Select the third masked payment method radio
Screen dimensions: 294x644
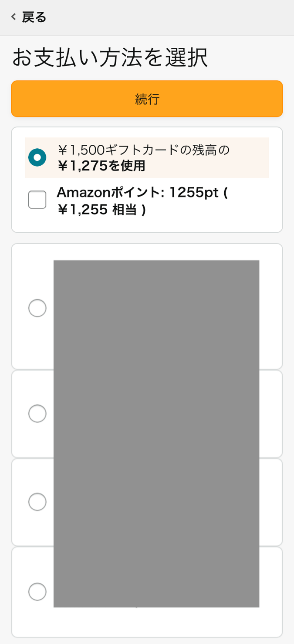pyautogui.click(x=37, y=501)
